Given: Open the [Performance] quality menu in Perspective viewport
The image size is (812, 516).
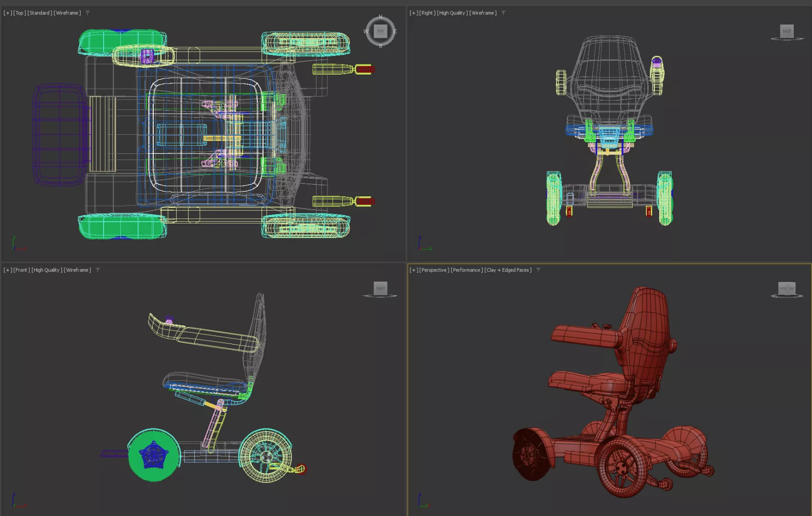Looking at the screenshot, I should coord(466,270).
